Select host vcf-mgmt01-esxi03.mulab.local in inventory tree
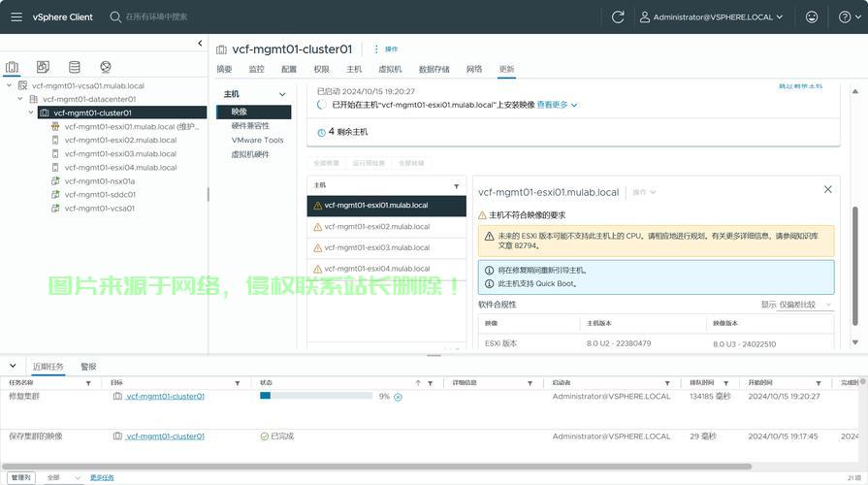The width and height of the screenshot is (868, 485). click(x=120, y=154)
